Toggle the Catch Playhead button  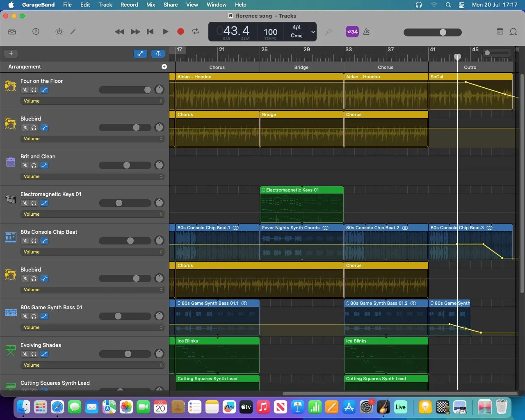click(158, 53)
